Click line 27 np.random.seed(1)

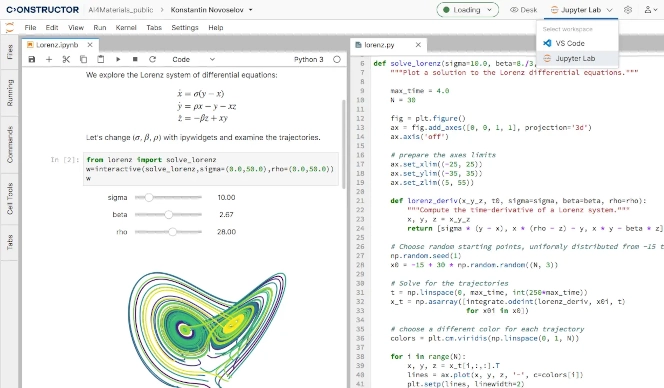pos(426,256)
